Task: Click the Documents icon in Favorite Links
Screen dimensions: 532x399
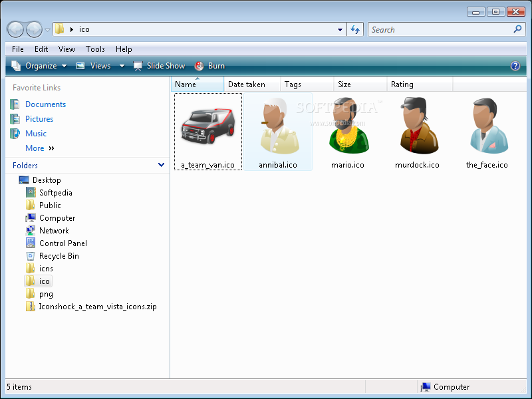Action: point(15,104)
